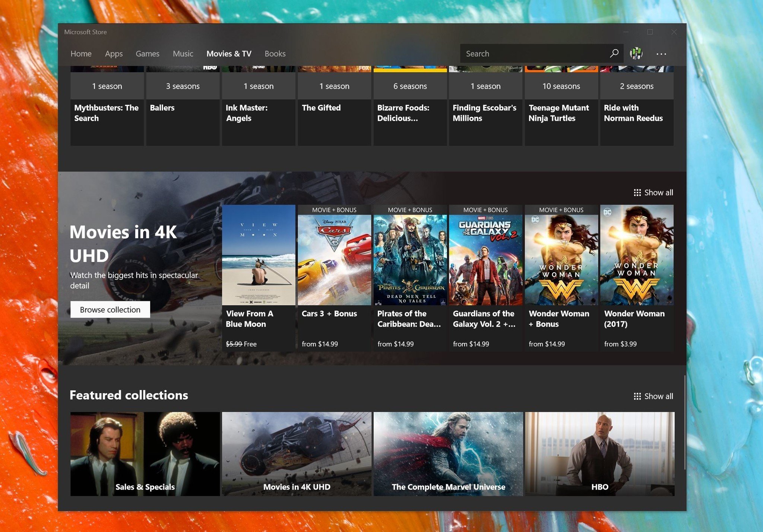Click the Movies in 4K UHD heading
This screenshot has height=532, width=763.
pyautogui.click(x=123, y=243)
